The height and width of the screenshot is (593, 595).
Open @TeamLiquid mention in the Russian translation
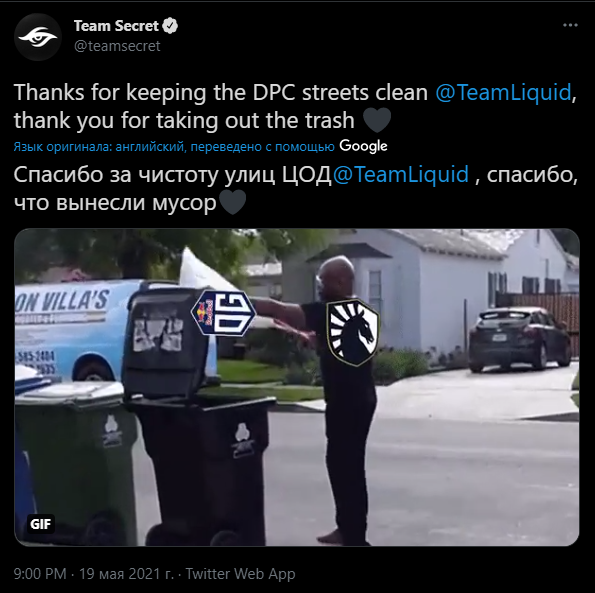(401, 175)
